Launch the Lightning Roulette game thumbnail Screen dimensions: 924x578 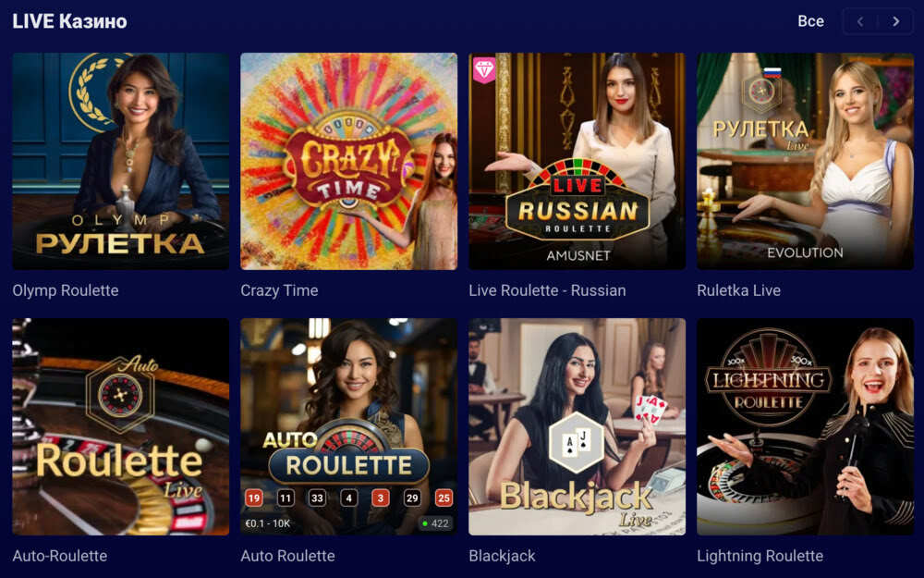tap(805, 426)
